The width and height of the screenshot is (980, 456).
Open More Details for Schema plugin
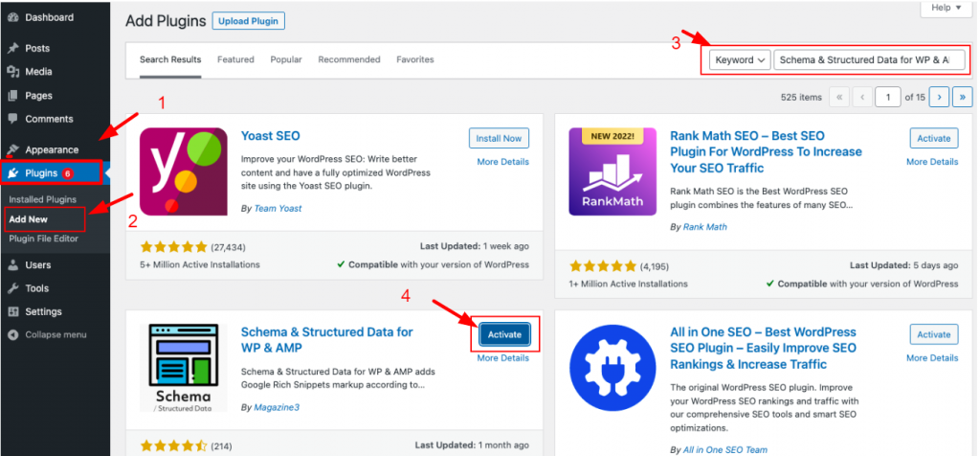coord(502,358)
